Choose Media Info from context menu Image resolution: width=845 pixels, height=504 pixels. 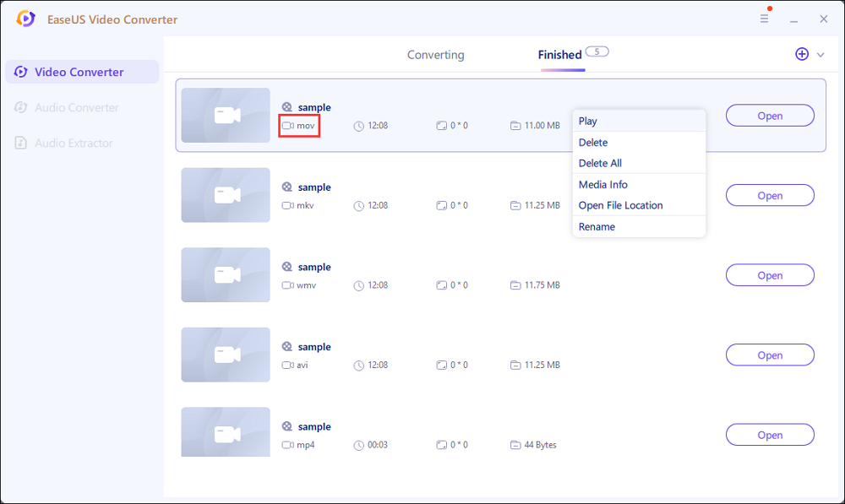pyautogui.click(x=602, y=184)
